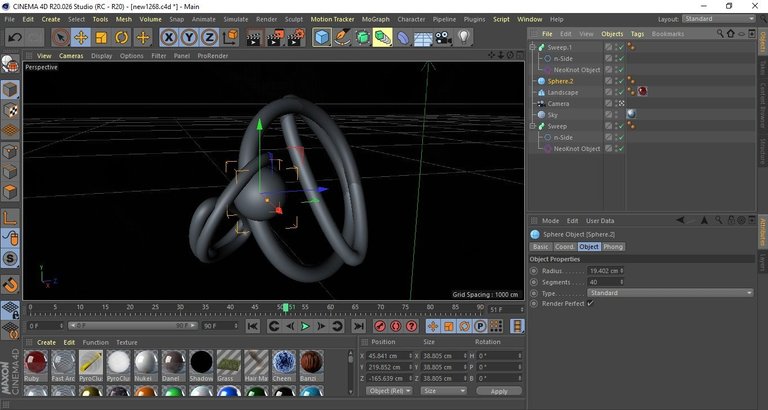Add a Cube primitive object

coord(322,38)
